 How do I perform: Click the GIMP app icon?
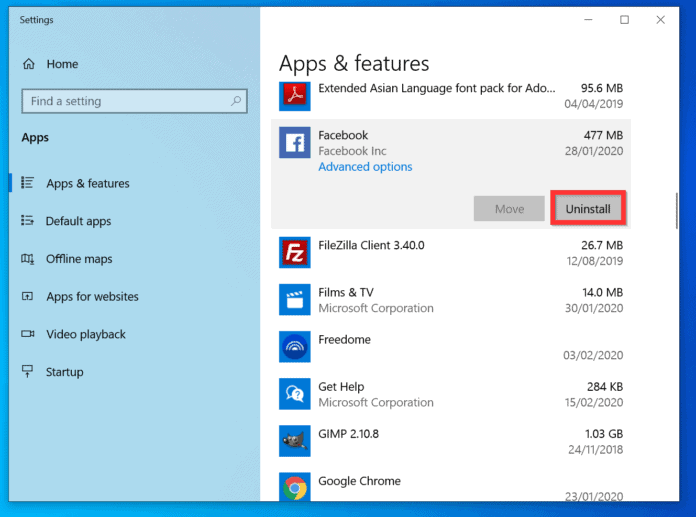point(295,441)
